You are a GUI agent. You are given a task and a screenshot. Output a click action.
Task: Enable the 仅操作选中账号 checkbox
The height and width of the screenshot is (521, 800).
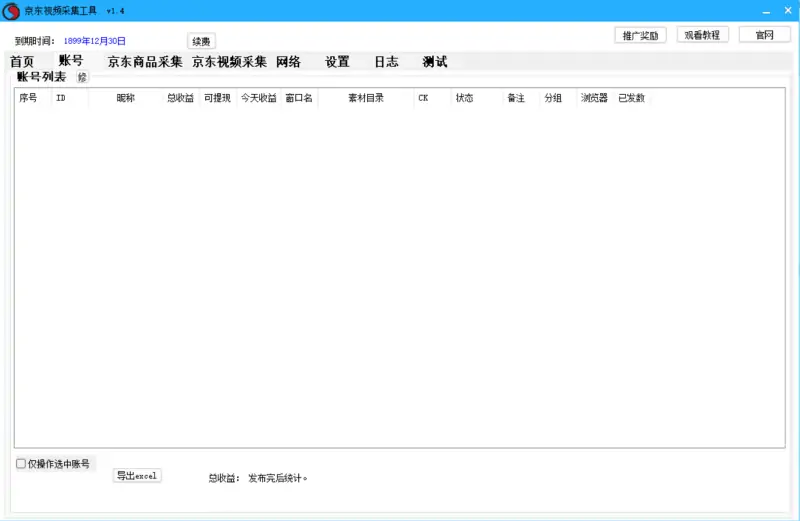(21, 464)
